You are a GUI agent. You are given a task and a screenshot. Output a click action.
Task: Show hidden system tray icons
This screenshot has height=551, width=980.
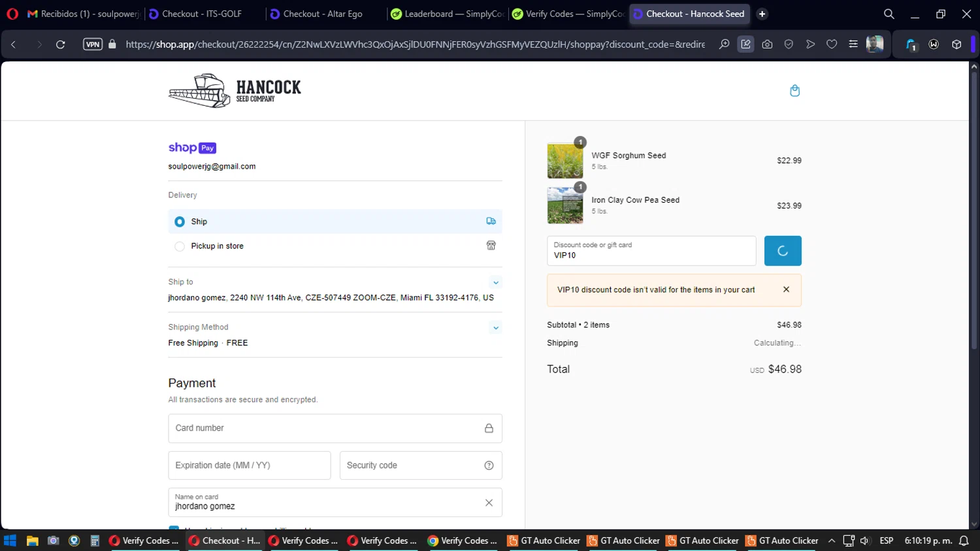click(x=831, y=541)
